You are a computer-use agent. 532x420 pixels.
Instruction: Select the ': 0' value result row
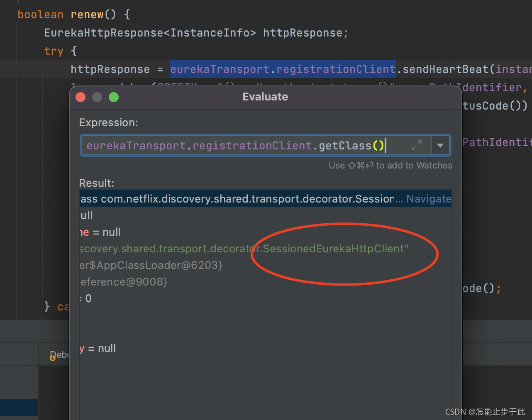point(266,298)
